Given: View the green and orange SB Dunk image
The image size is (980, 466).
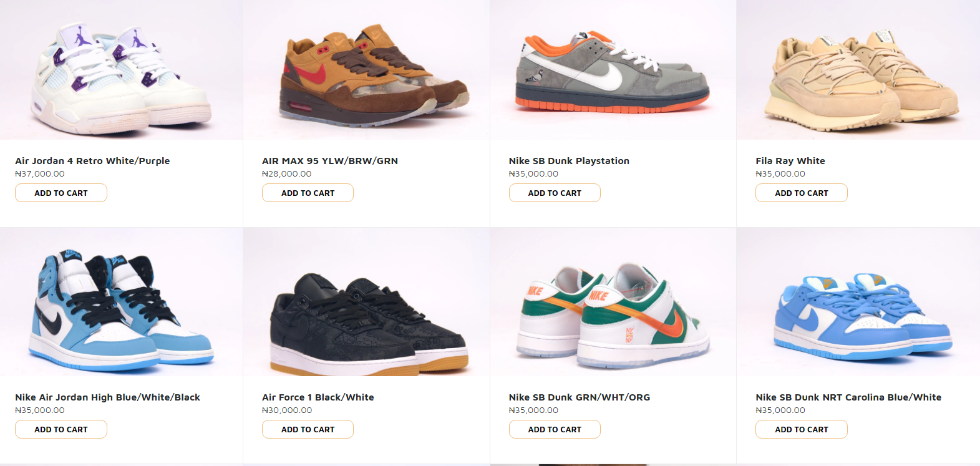Looking at the screenshot, I should pyautogui.click(x=613, y=302).
